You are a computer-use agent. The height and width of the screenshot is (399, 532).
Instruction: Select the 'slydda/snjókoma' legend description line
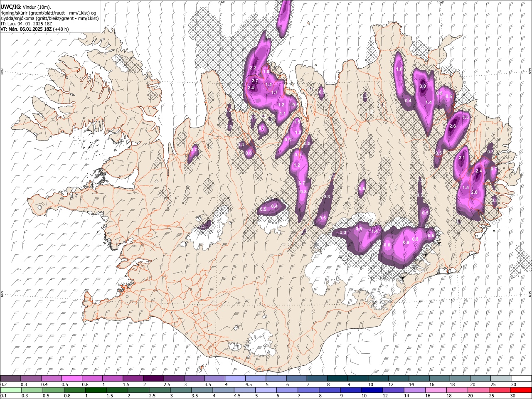tap(49, 18)
